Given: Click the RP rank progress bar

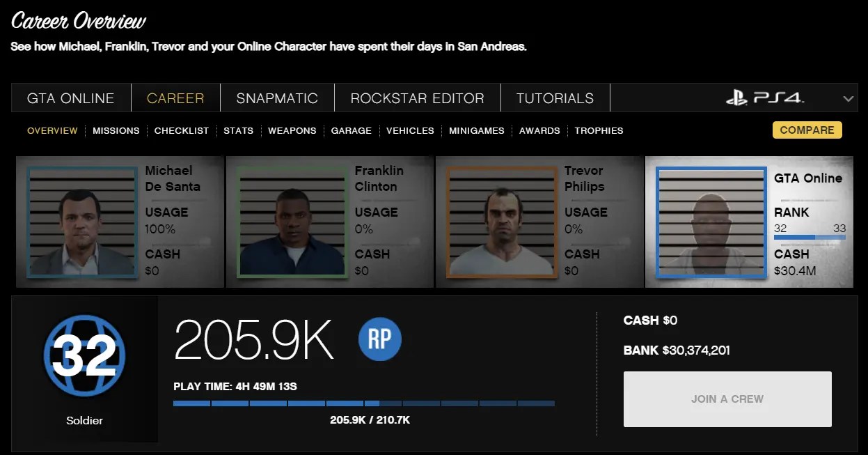Looking at the screenshot, I should (362, 403).
